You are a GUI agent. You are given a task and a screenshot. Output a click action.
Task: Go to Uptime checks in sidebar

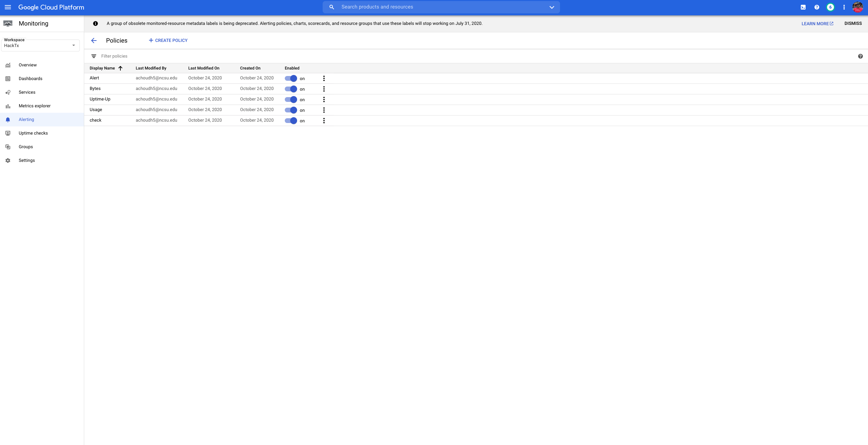(x=33, y=133)
